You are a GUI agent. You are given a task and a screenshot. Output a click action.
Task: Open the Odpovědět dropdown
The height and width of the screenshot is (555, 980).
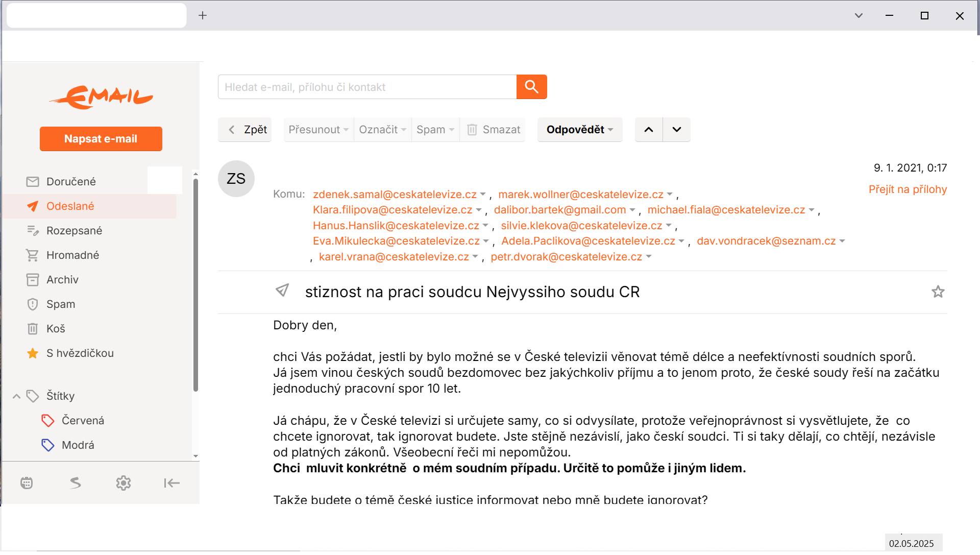580,130
